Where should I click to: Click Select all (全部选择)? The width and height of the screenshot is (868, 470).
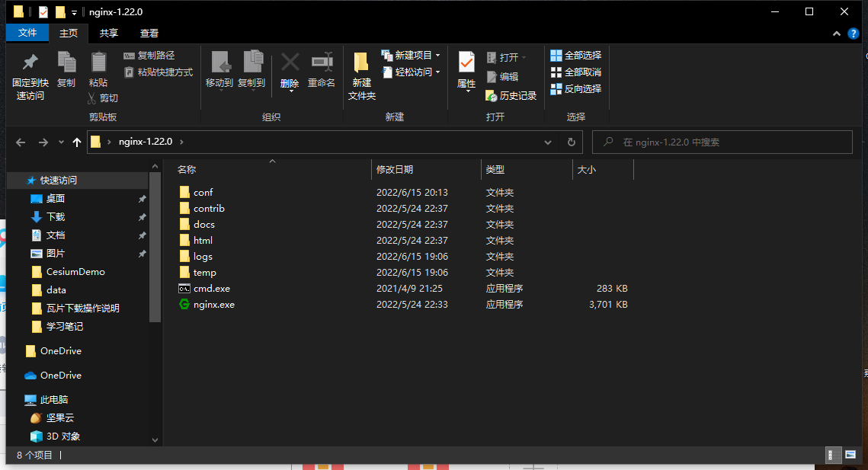click(575, 56)
